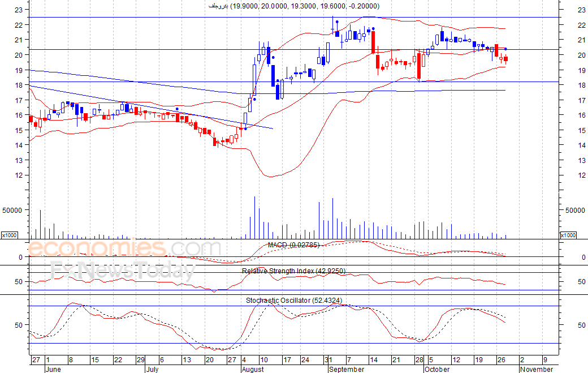Click date tick 17 in August
588x373 pixels.
pyautogui.click(x=287, y=360)
